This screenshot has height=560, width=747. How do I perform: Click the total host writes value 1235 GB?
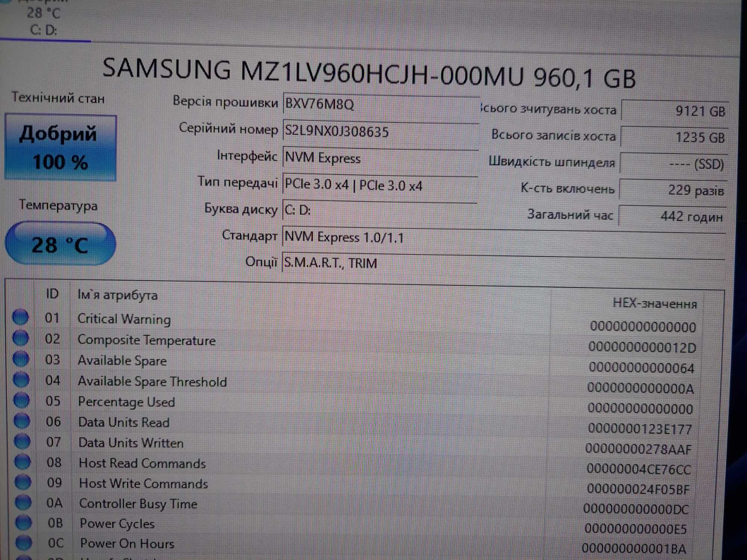(674, 137)
